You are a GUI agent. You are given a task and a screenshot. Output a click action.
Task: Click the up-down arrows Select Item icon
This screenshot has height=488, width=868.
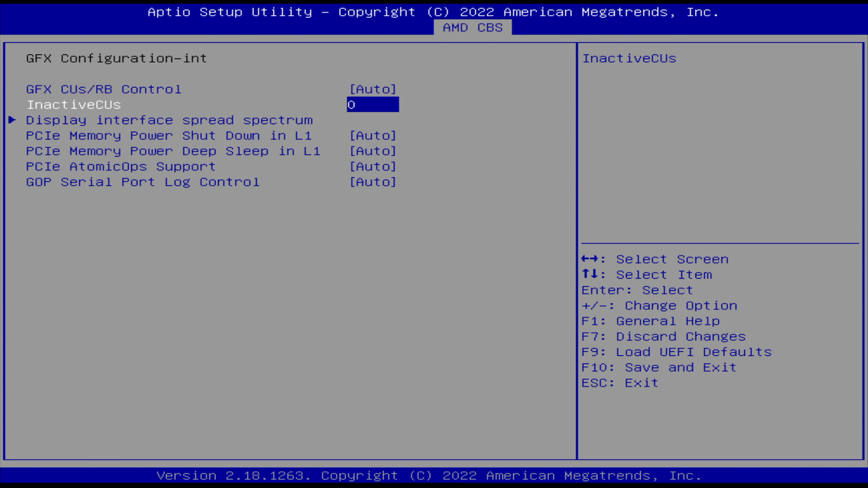pos(590,274)
